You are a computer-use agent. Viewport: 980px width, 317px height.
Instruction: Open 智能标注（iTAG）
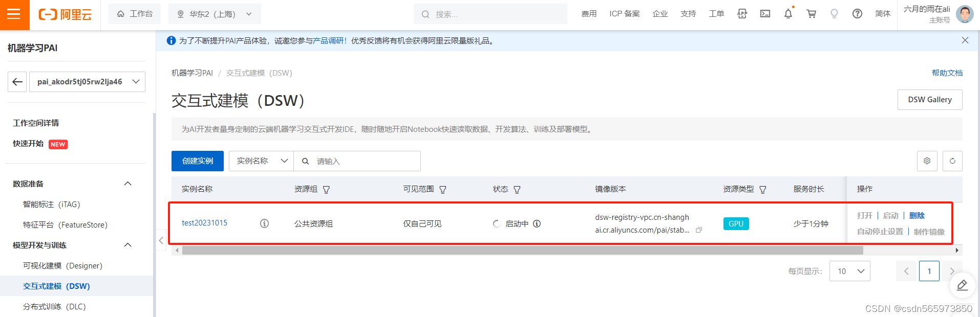pos(51,205)
